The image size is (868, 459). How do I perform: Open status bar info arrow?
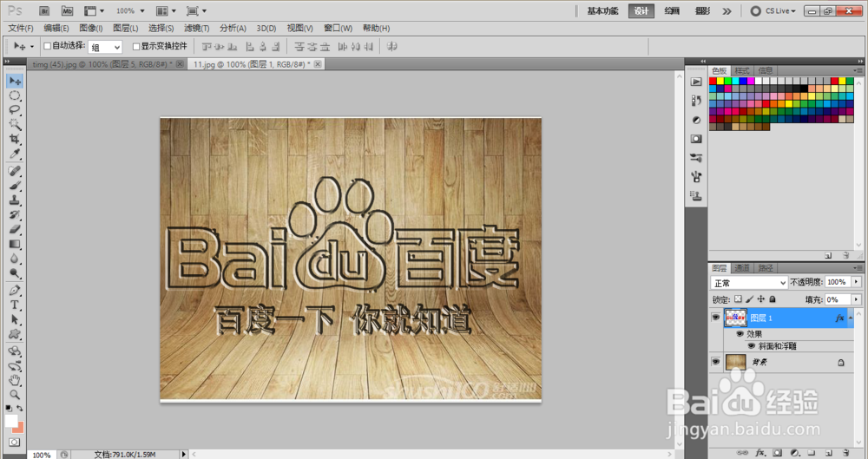pyautogui.click(x=183, y=454)
